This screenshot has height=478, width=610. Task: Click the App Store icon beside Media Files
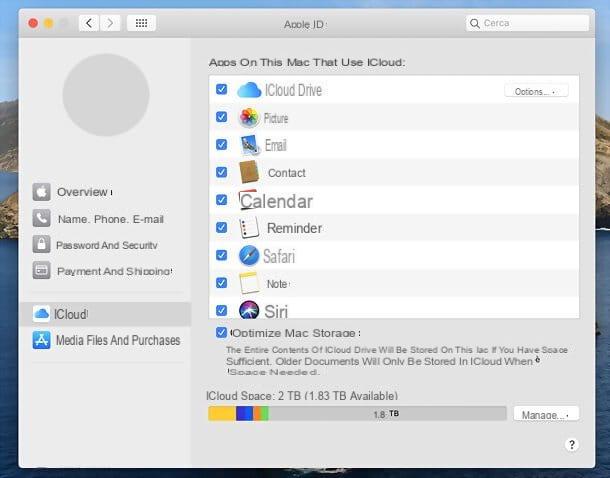42,340
